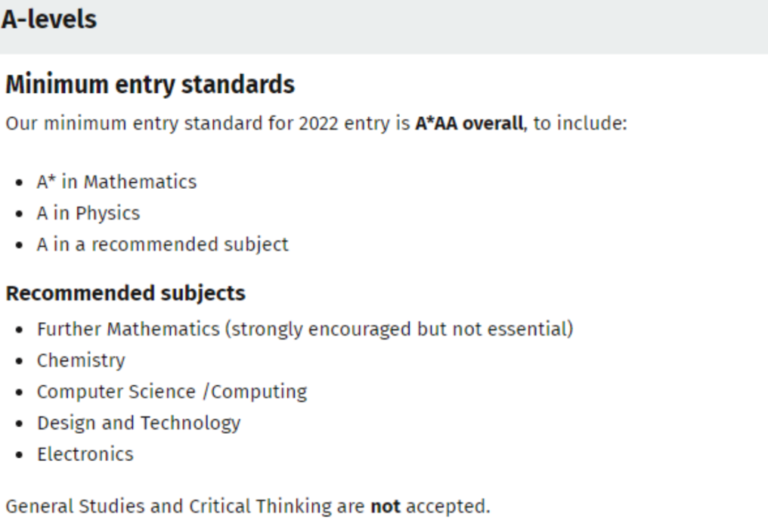Click the A in Physics bullet
The width and height of the screenshot is (768, 532).
[x=88, y=214]
